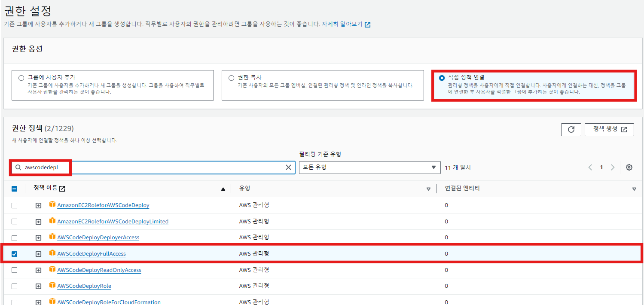Click page number 1 in pagination
This screenshot has height=305, width=644.
pos(601,168)
